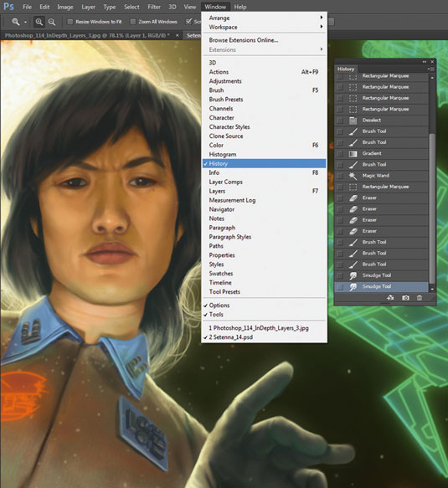Screen dimensions: 448x488
Task: Switch to 2 Setenna_14.psd document
Action: click(x=264, y=337)
